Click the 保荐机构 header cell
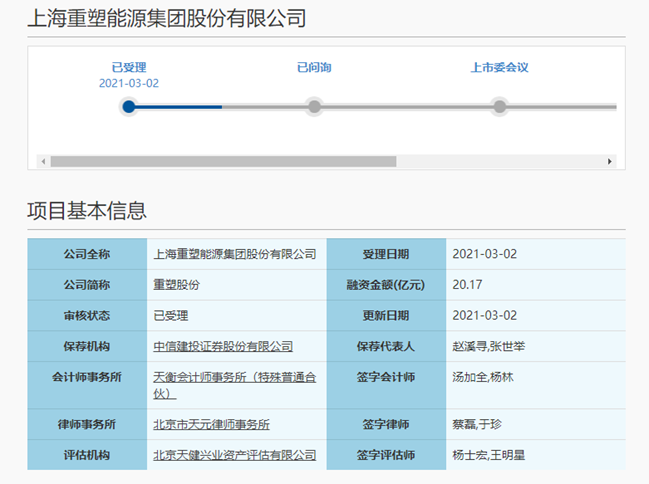This screenshot has width=649, height=484. [87, 346]
